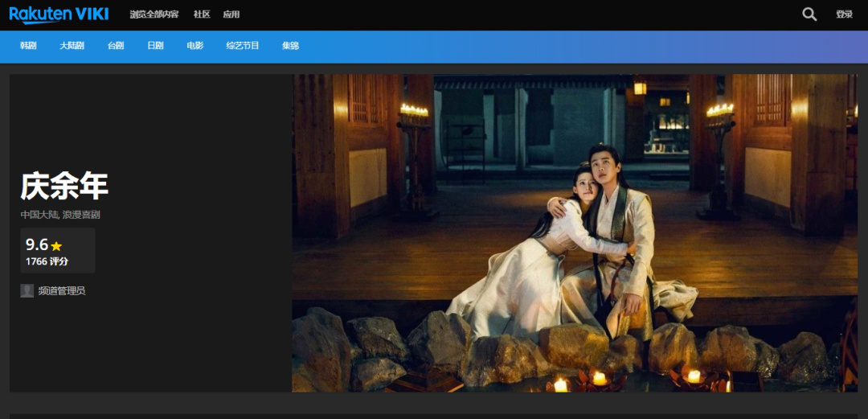
Task: Click the 庆余年 show title
Action: coord(64,187)
